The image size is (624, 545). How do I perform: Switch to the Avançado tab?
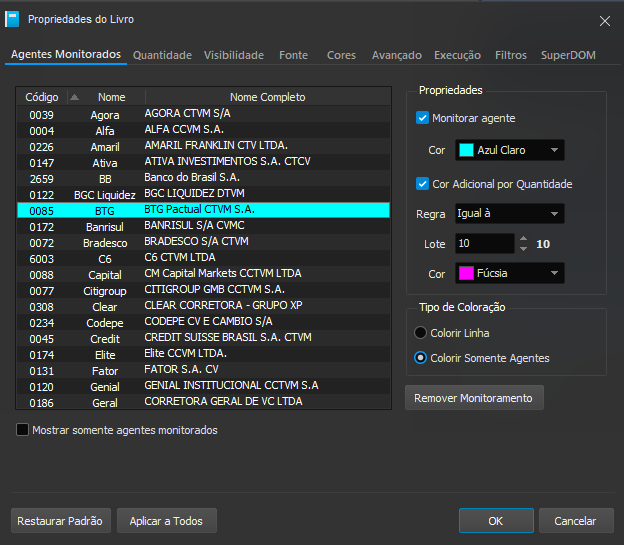[x=397, y=55]
